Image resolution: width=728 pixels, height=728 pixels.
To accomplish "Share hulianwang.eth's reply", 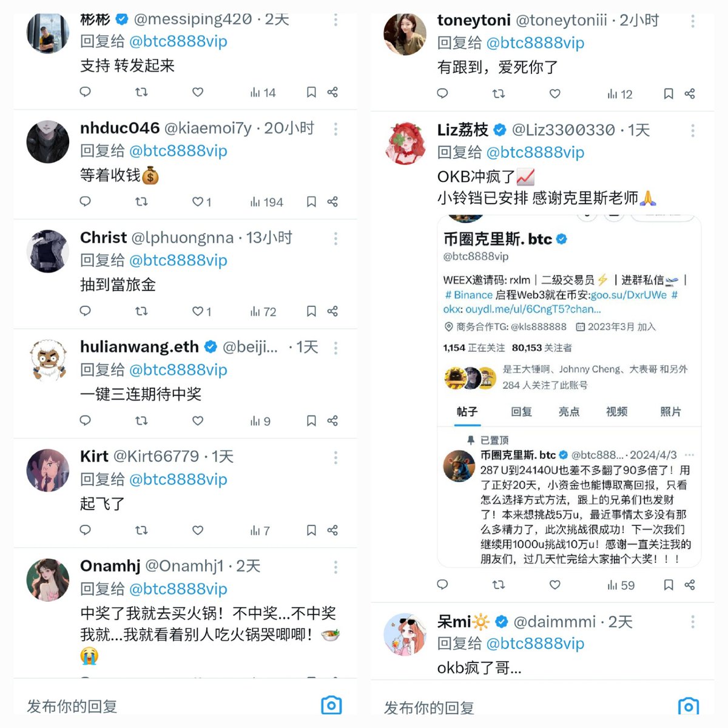I will point(332,420).
